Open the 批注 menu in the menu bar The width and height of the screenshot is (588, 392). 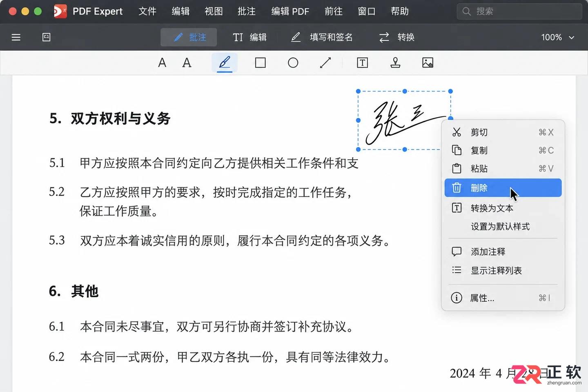pyautogui.click(x=247, y=11)
